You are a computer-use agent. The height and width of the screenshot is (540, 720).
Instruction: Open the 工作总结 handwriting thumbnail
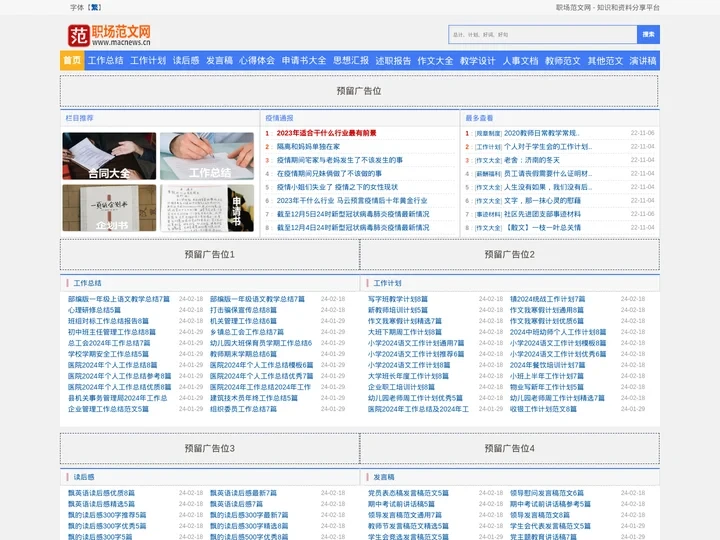tap(207, 156)
